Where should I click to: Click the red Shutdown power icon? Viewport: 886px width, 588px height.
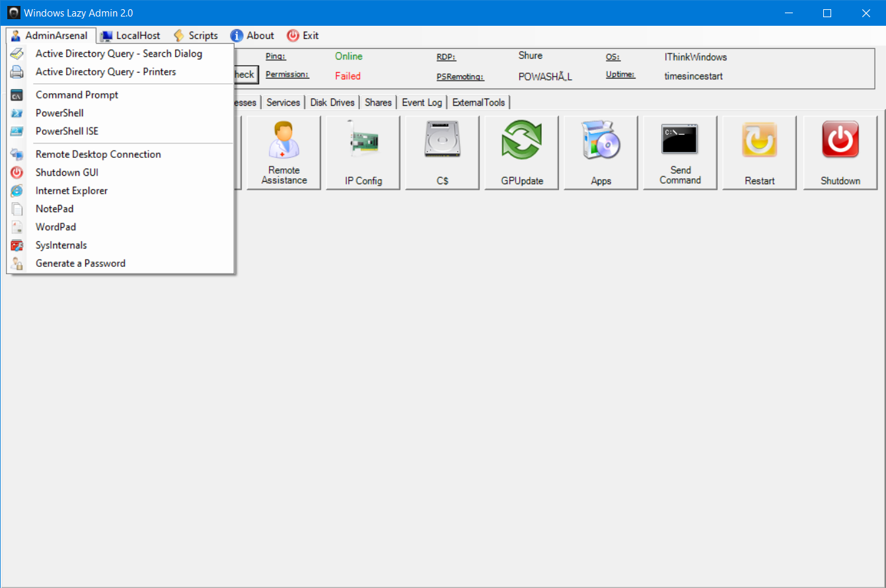840,140
